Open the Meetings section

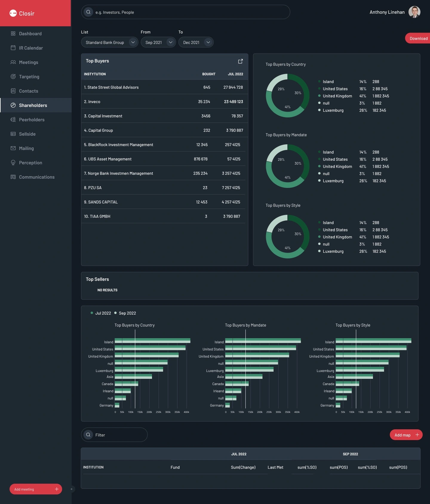pos(36,62)
